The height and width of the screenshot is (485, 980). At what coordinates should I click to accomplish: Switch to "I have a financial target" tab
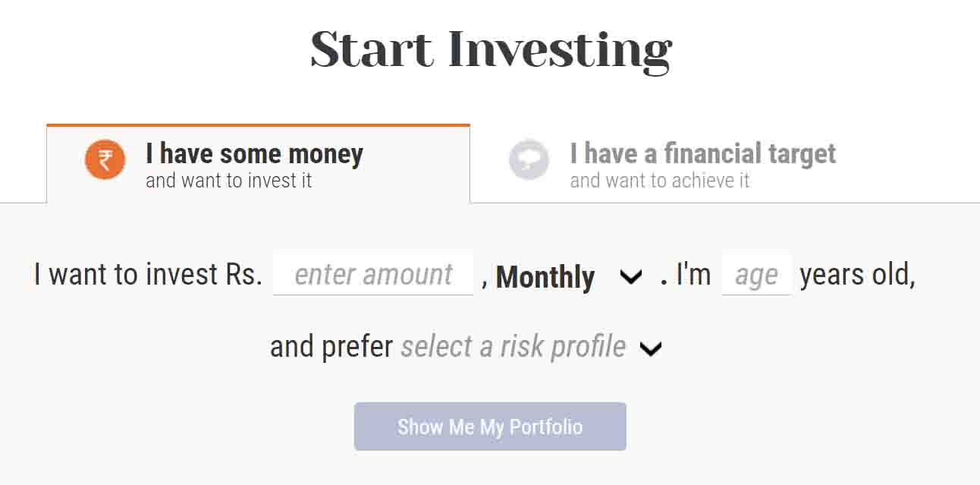click(x=702, y=154)
